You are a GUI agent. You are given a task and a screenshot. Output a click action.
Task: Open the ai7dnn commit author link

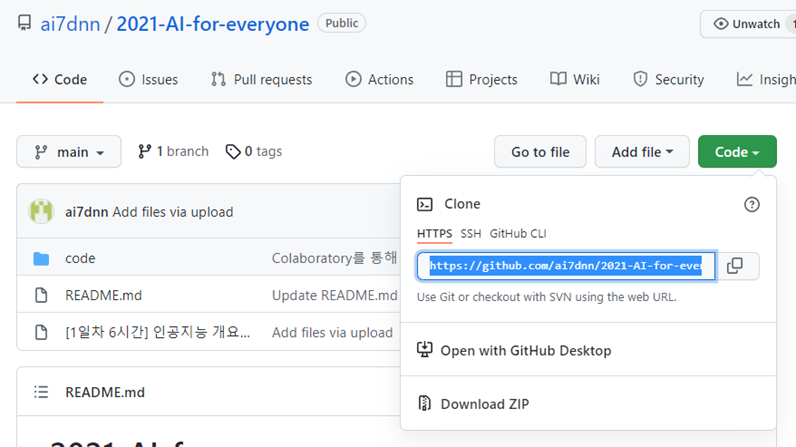(86, 212)
